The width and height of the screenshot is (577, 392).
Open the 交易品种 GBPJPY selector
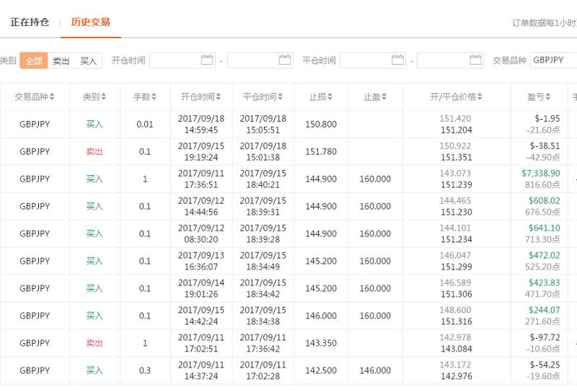[x=553, y=61]
